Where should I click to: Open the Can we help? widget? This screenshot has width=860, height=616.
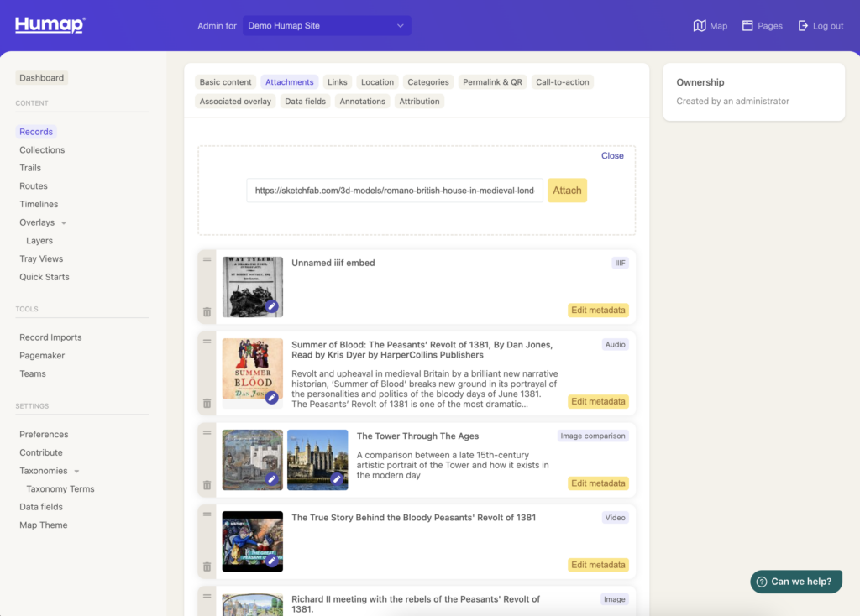tap(795, 582)
